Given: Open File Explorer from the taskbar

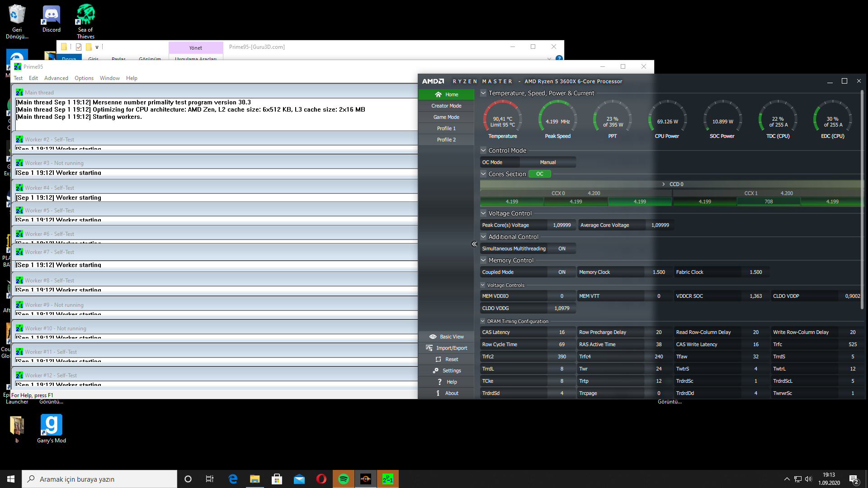Looking at the screenshot, I should (255, 479).
